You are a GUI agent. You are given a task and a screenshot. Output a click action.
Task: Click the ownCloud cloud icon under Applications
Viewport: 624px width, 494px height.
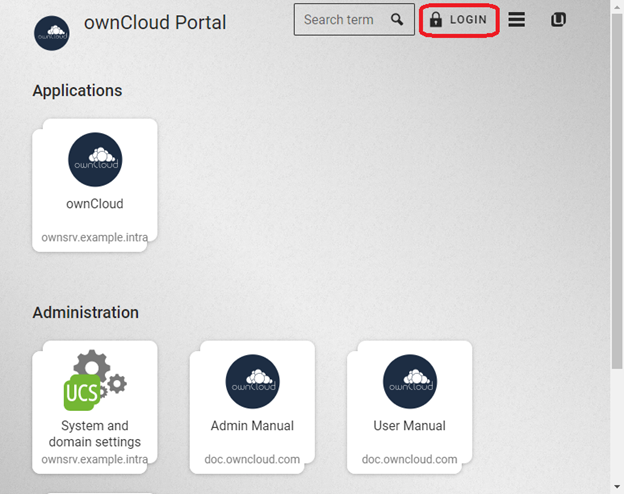pyautogui.click(x=95, y=160)
